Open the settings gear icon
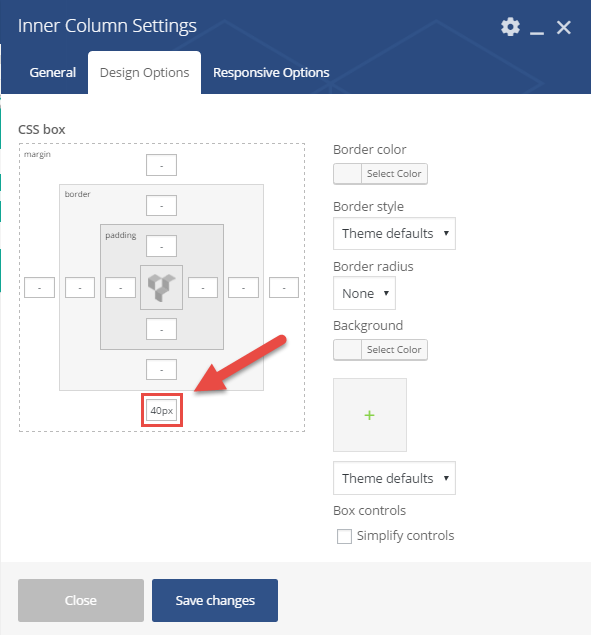 (x=510, y=27)
